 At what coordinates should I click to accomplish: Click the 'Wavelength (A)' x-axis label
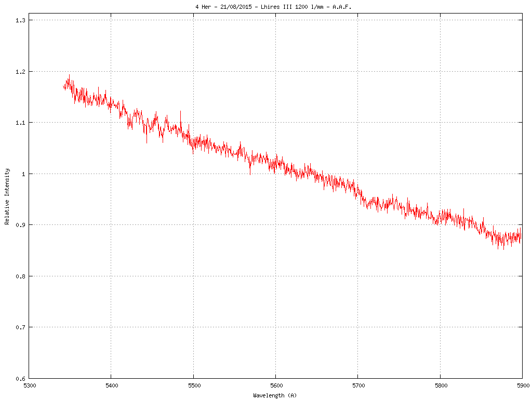pos(275,395)
